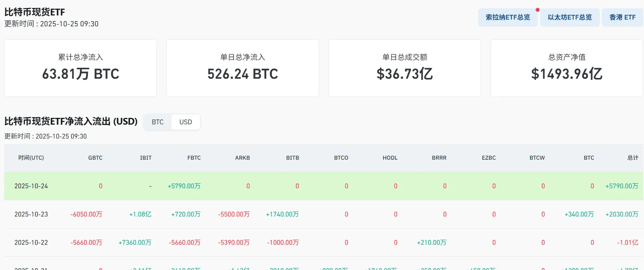644x270 pixels.
Task: Open the 以太坊ETF总览 page
Action: click(570, 17)
